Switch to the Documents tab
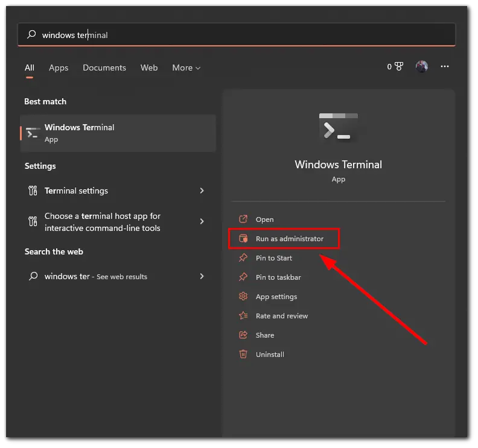Viewport: 478px width, 448px height. [x=104, y=68]
